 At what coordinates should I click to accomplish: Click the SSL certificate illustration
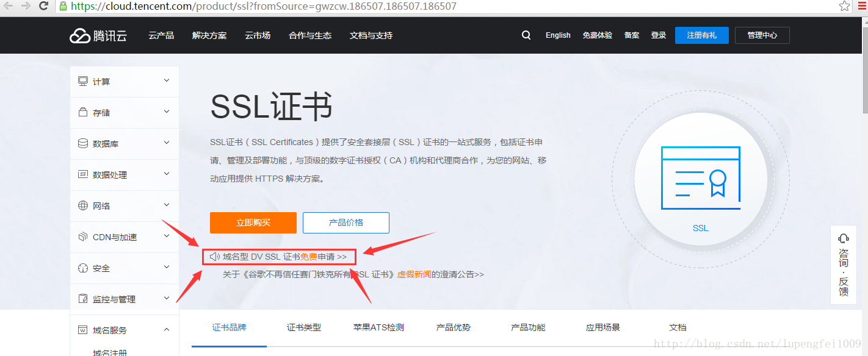(701, 178)
